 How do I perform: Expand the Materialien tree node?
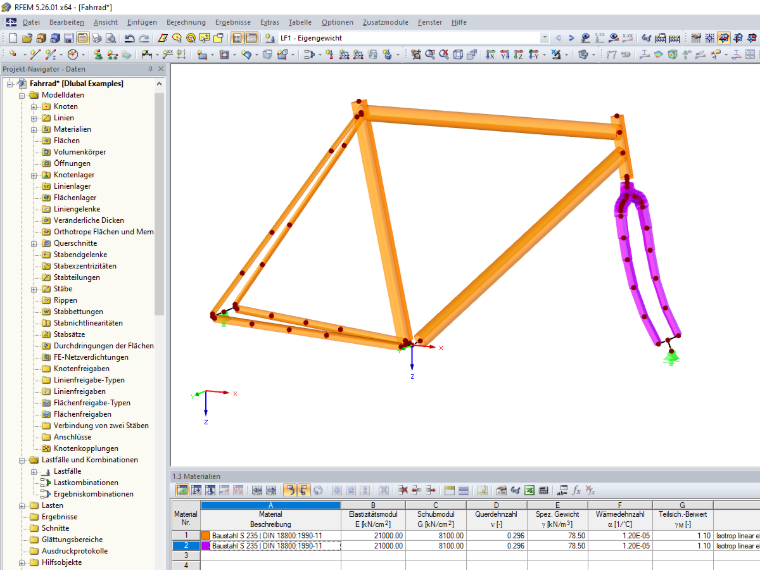(x=34, y=129)
